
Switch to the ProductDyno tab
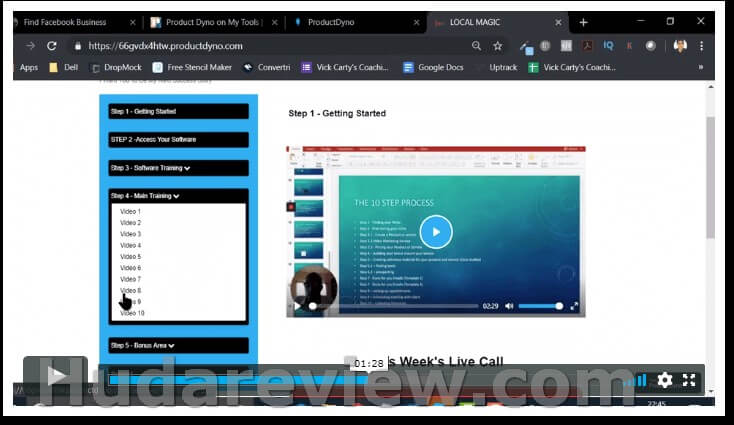point(330,22)
